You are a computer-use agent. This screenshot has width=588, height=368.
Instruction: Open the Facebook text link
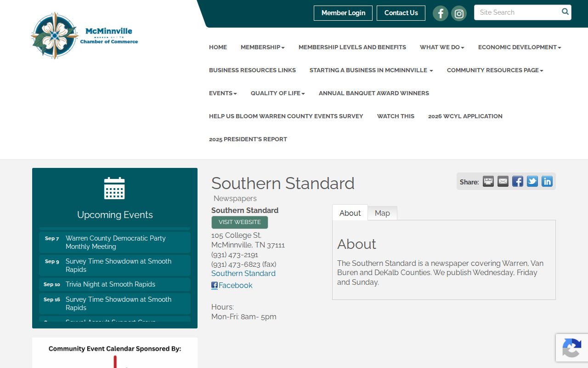point(236,285)
